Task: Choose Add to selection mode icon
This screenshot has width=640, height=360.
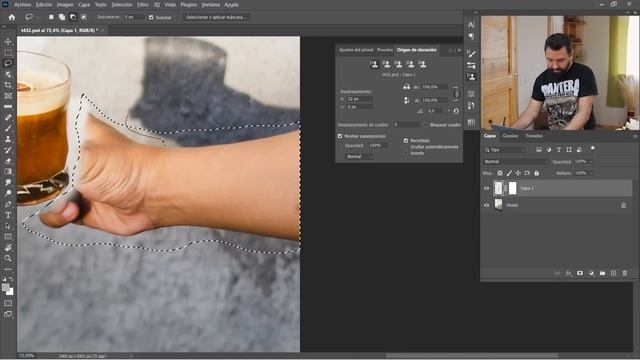Action: click(x=62, y=18)
